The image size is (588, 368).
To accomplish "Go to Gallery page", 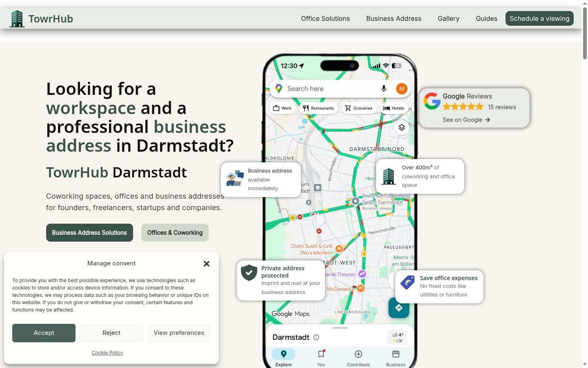I will [448, 18].
